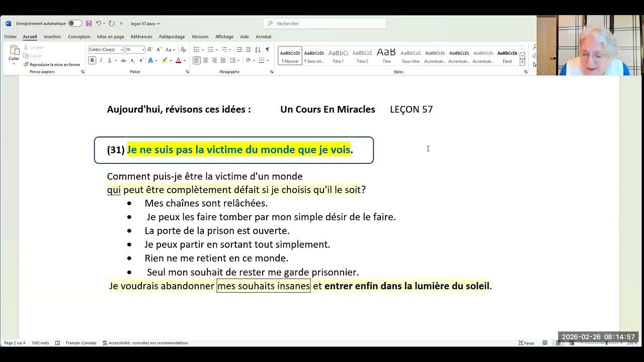Open the Police dialog launcher
The image size is (644, 362).
[187, 72]
